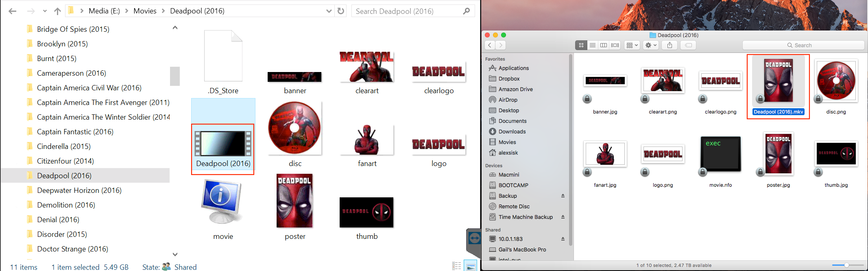
Task: Click the Finder edit tags button
Action: point(688,45)
